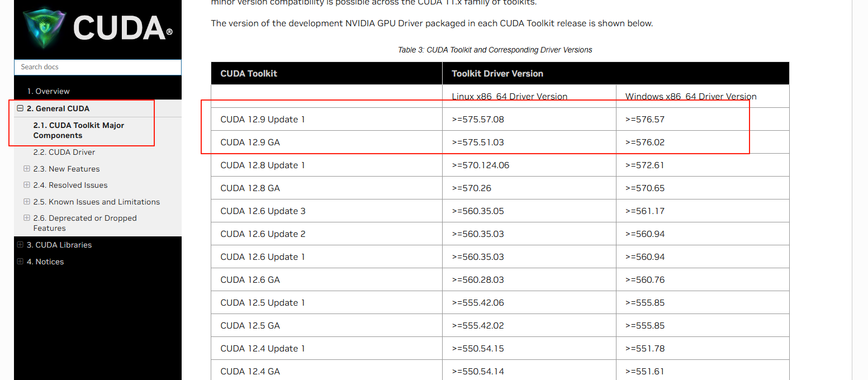This screenshot has height=380, width=868.
Task: Open 2.6. Deprecated or Dropped Features link
Action: click(x=85, y=223)
